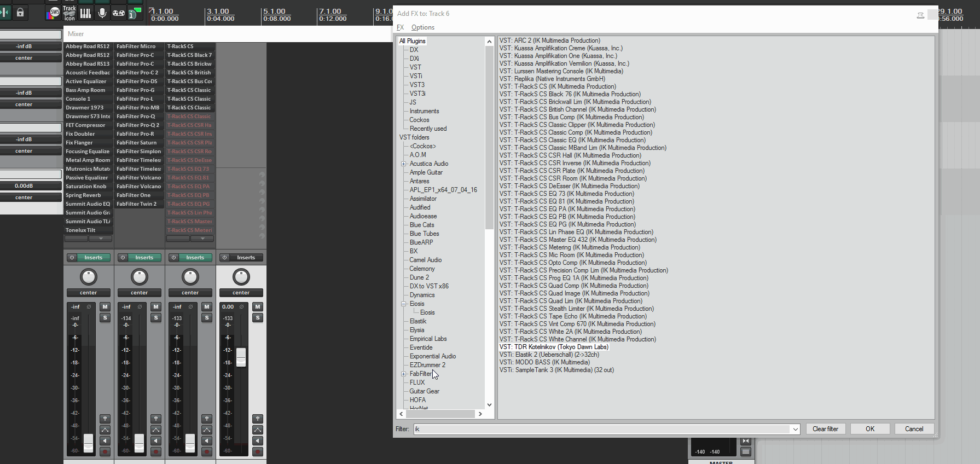Open the dropdown arrow under first strip's FX list
The image size is (980, 464).
pyautogui.click(x=101, y=239)
